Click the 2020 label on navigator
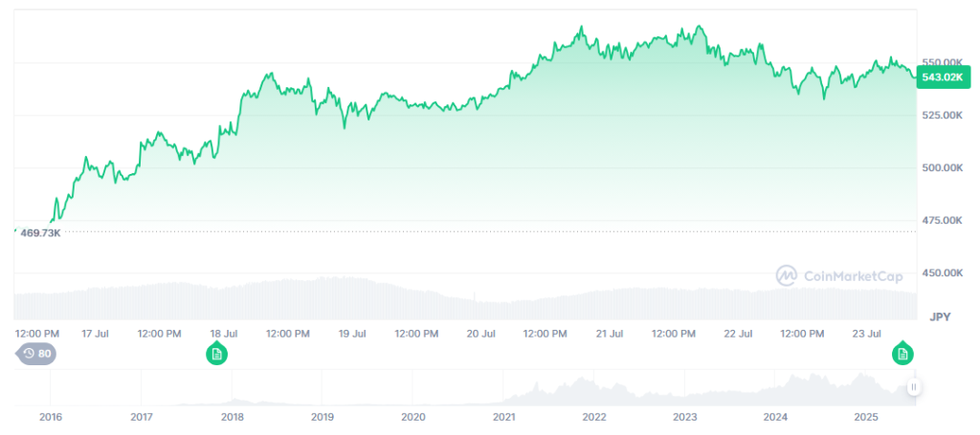Viewport: 980px width, 435px height. 412,417
